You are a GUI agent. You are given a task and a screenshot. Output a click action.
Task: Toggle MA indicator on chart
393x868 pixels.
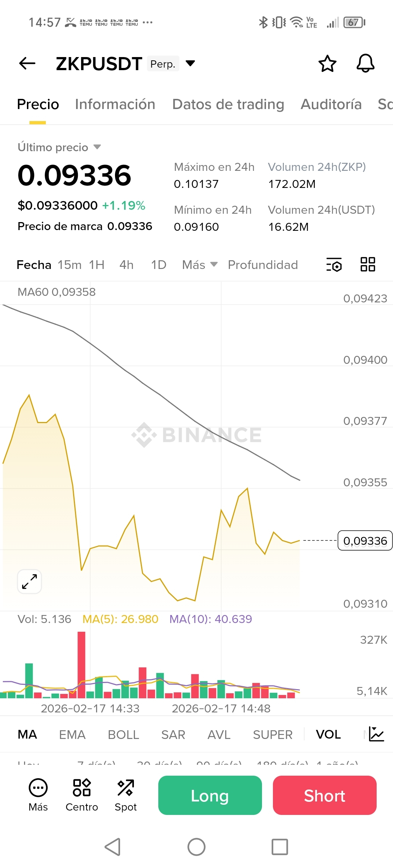pyautogui.click(x=27, y=735)
